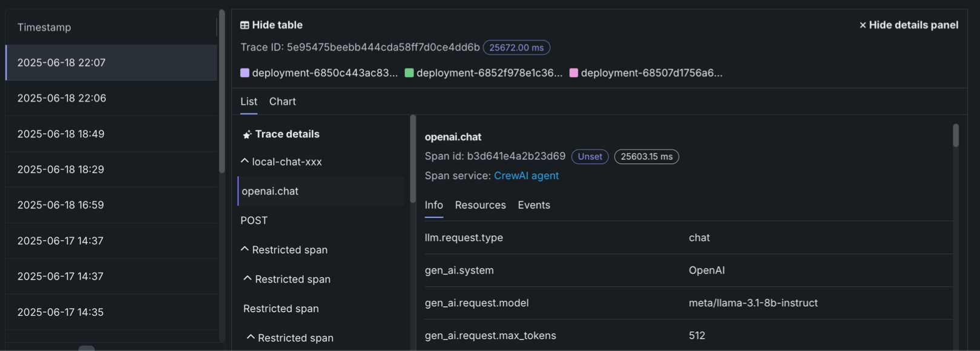Switch to the Chart tab

(282, 102)
